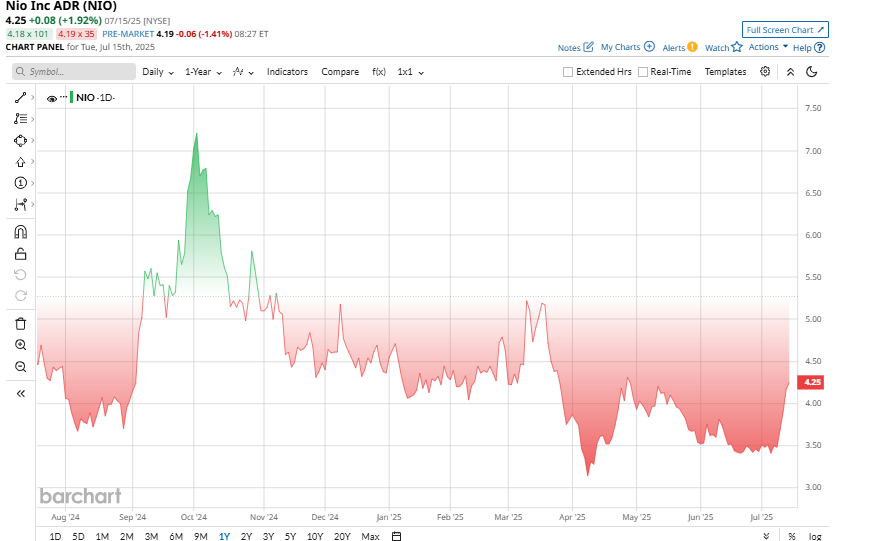Open chart settings gear icon
This screenshot has width=879, height=541.
765,71
